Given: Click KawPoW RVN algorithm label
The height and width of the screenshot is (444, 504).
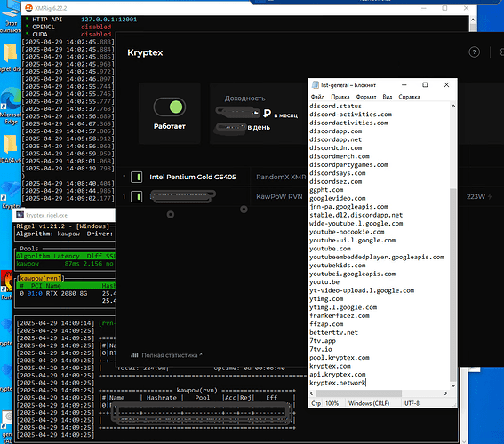Looking at the screenshot, I should tap(279, 196).
